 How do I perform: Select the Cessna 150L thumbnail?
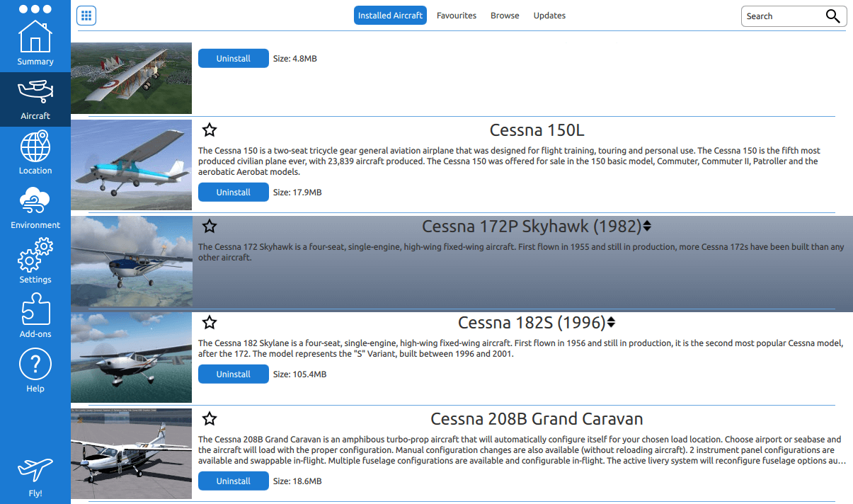tap(132, 165)
